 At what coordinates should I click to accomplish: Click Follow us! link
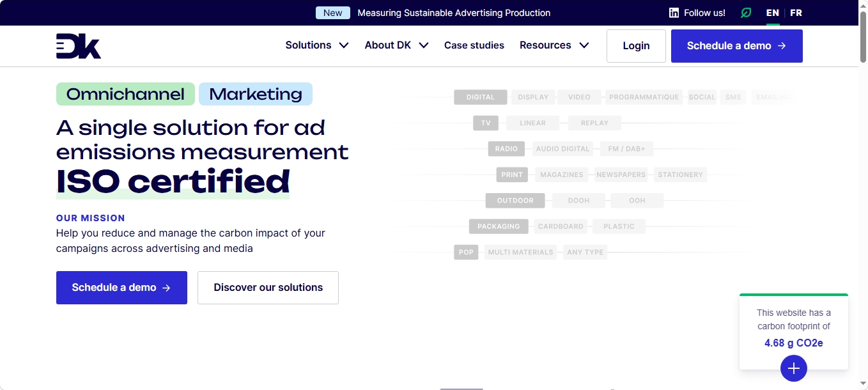704,13
